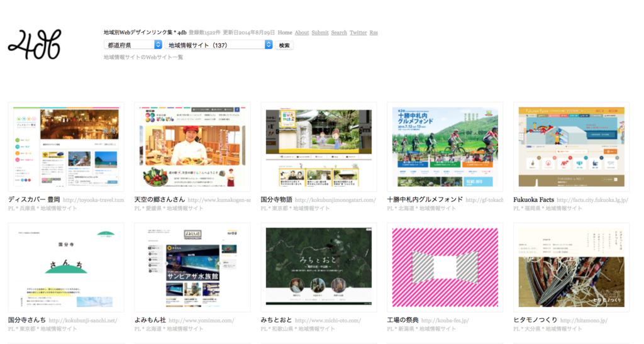Viewport: 644px width, 344px height.
Task: Click the 十勝中札内グルメフォンド title
Action: click(x=425, y=199)
